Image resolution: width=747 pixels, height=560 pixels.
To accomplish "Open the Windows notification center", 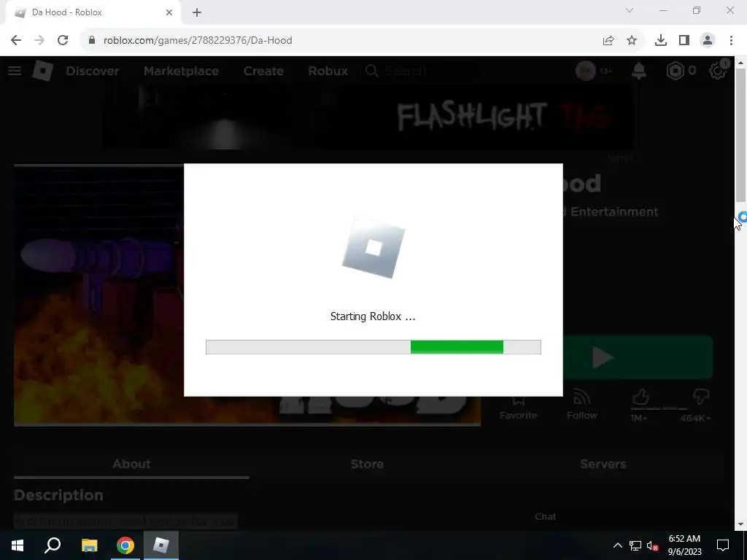I will (723, 545).
